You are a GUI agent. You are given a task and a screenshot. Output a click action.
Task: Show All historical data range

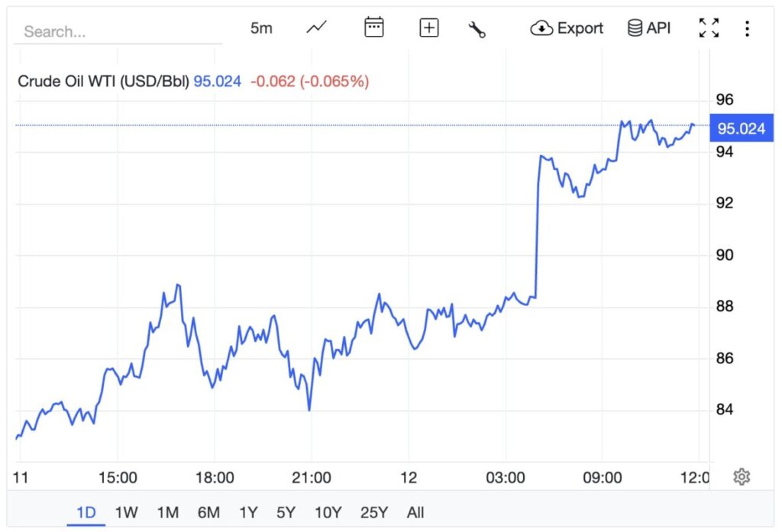415,512
